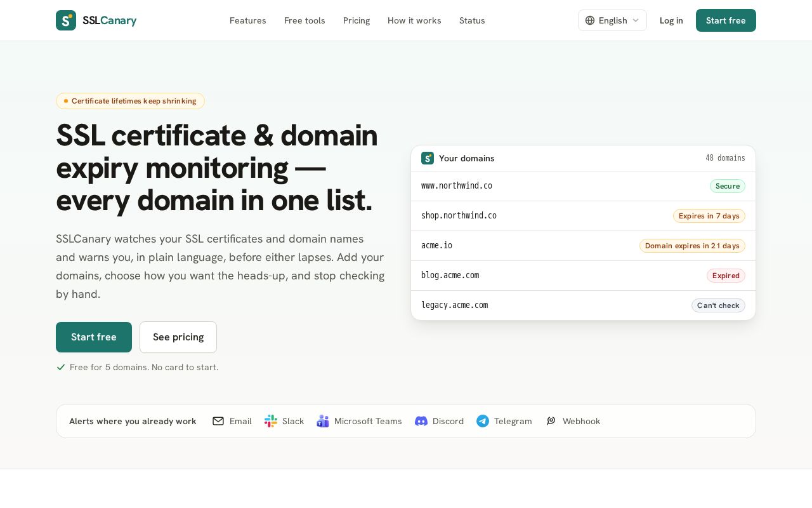This screenshot has width=812, height=508.
Task: Open the Pricing nav link
Action: coord(357,20)
